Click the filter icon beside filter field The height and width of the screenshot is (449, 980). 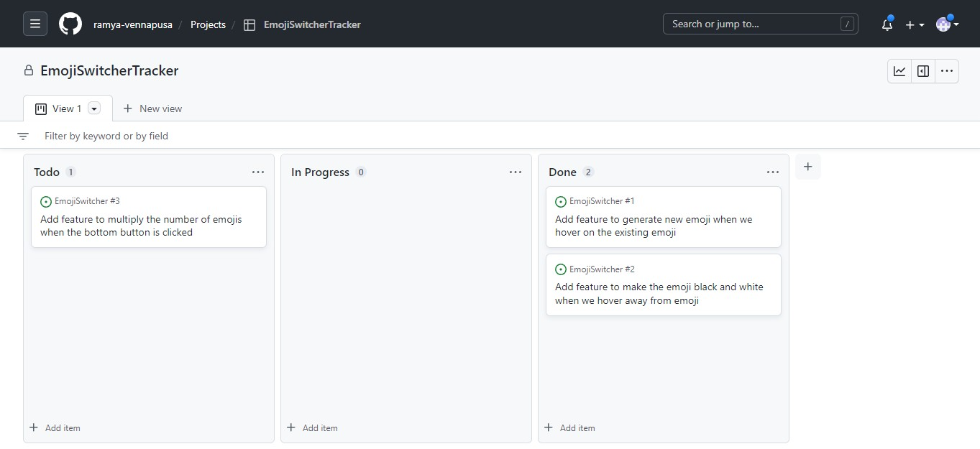point(23,136)
